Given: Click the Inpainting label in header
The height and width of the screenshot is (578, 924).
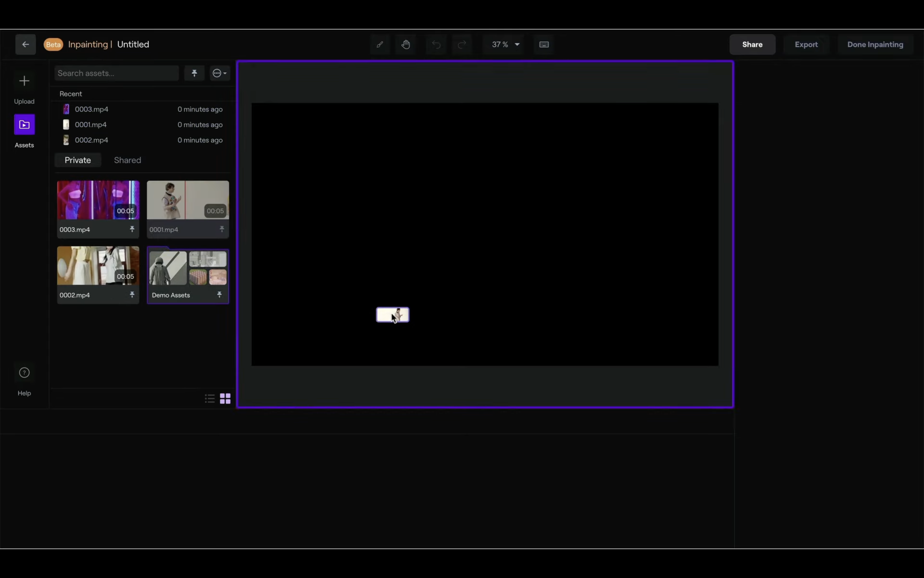Looking at the screenshot, I should click(88, 44).
